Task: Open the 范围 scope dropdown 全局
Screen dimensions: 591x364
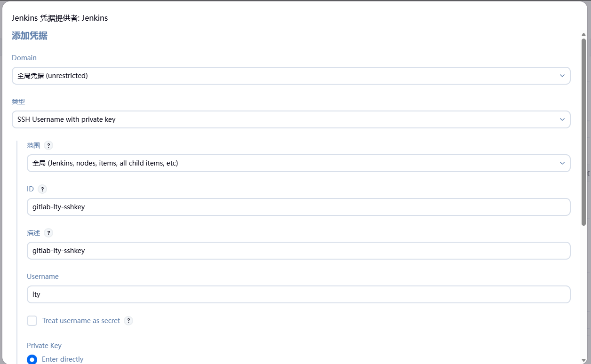Action: tap(299, 163)
